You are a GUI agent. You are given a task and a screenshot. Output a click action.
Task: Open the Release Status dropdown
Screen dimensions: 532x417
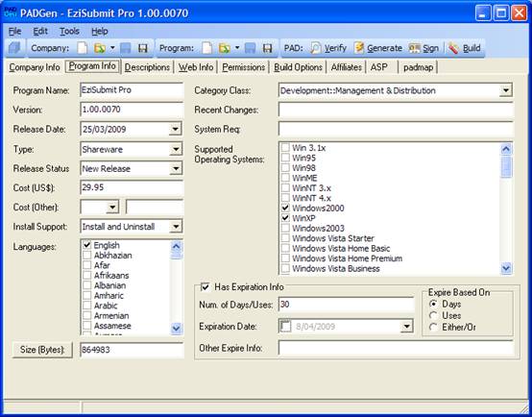175,168
